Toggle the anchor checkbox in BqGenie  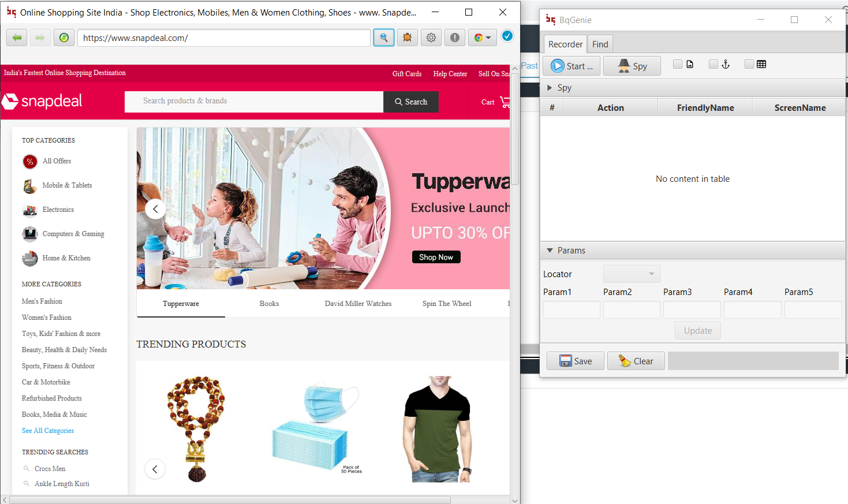713,64
